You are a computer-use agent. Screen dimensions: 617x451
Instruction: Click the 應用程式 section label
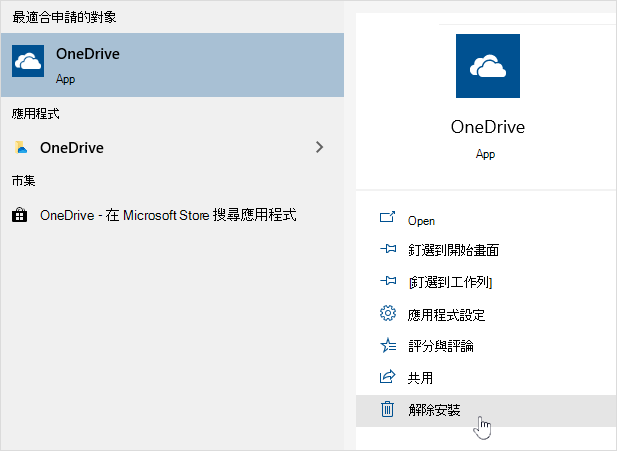pyautogui.click(x=35, y=114)
